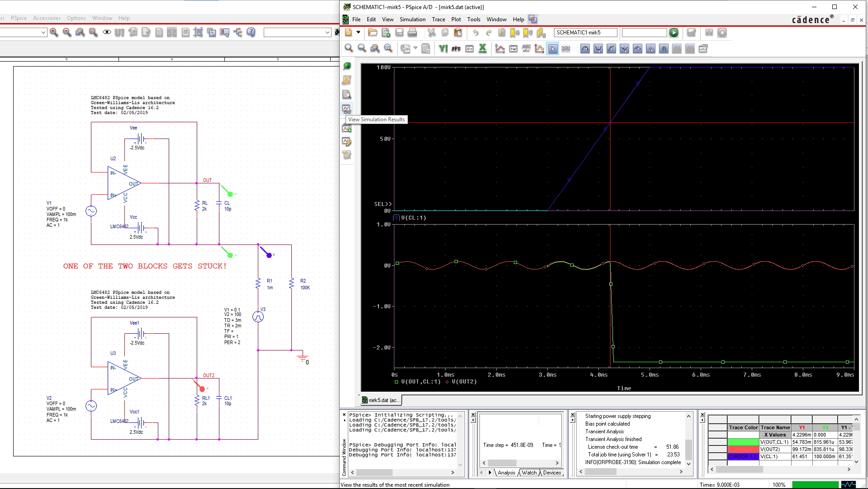Viewport: 868px width, 489px height.
Task: Toggle the FFT Fourier button
Action: pyautogui.click(x=456, y=48)
